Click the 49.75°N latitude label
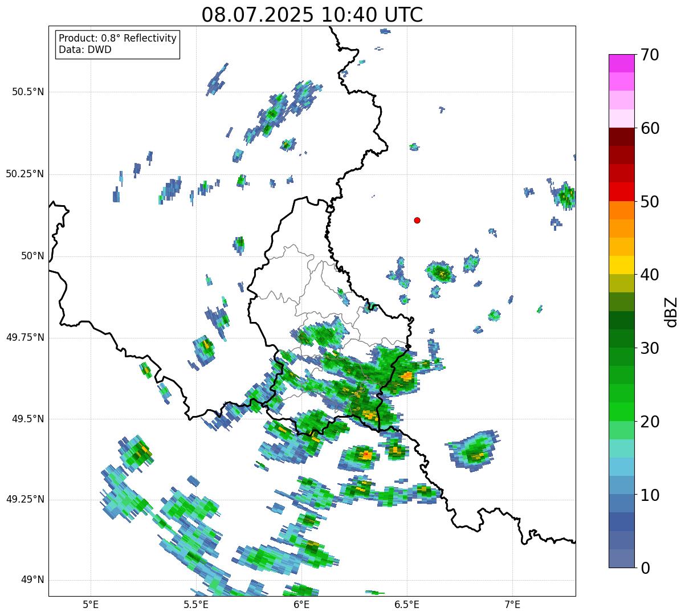The image size is (685, 616). tap(25, 337)
